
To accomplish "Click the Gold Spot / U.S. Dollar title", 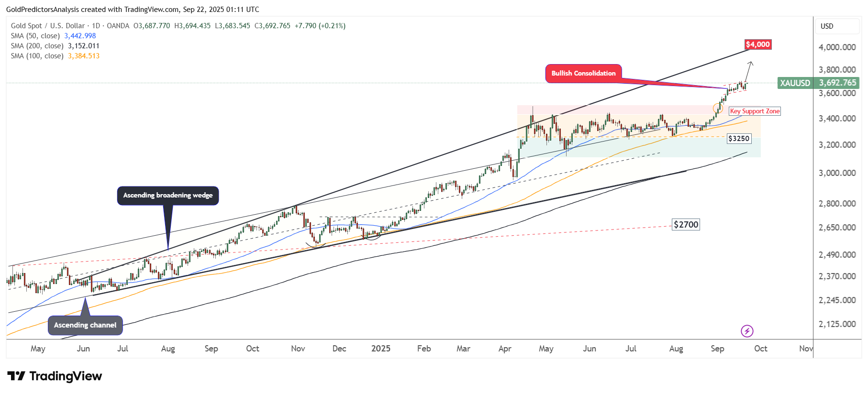I will click(48, 26).
